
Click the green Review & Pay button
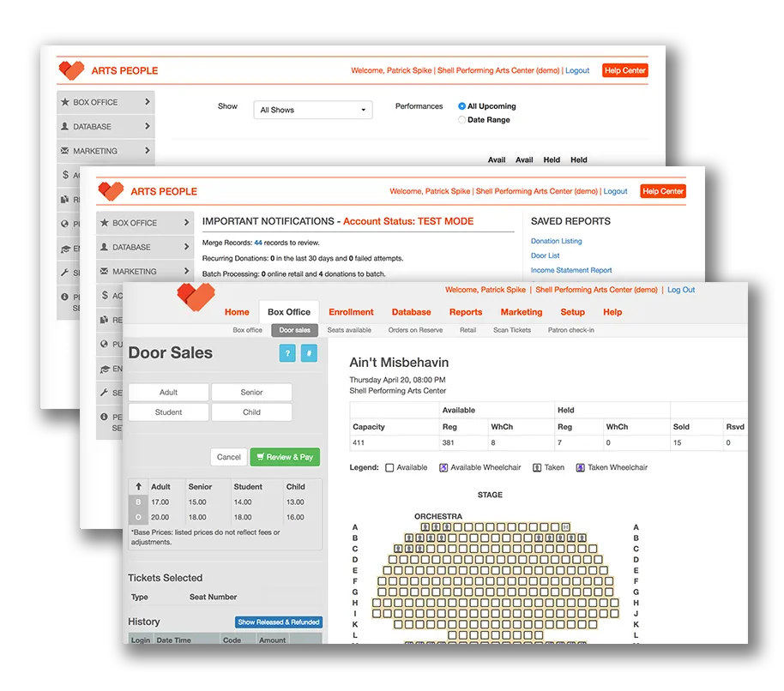[285, 457]
